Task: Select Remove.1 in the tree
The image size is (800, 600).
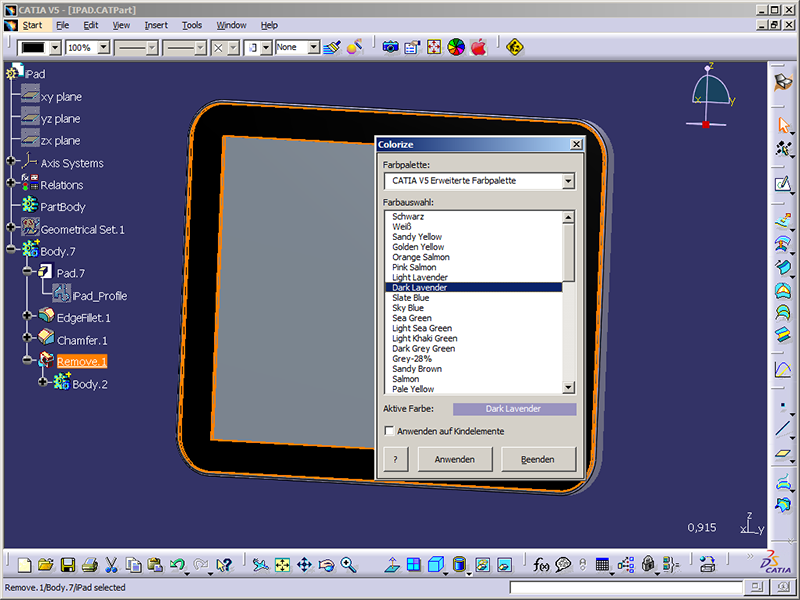Action: coord(82,362)
